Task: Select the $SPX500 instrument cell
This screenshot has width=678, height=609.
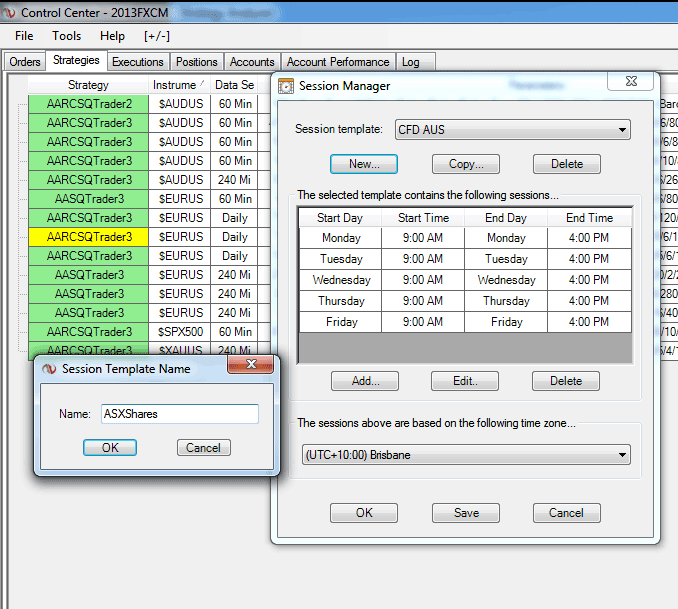Action: click(x=180, y=332)
